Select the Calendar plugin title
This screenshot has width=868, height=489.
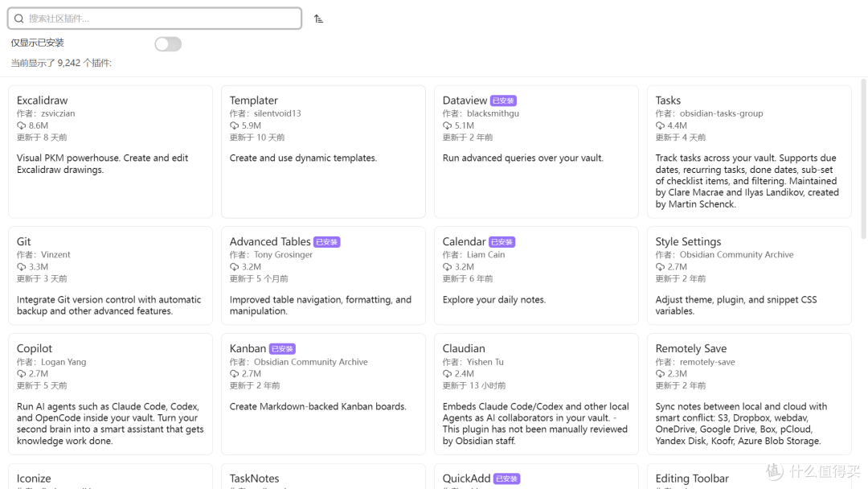pyautogui.click(x=464, y=241)
